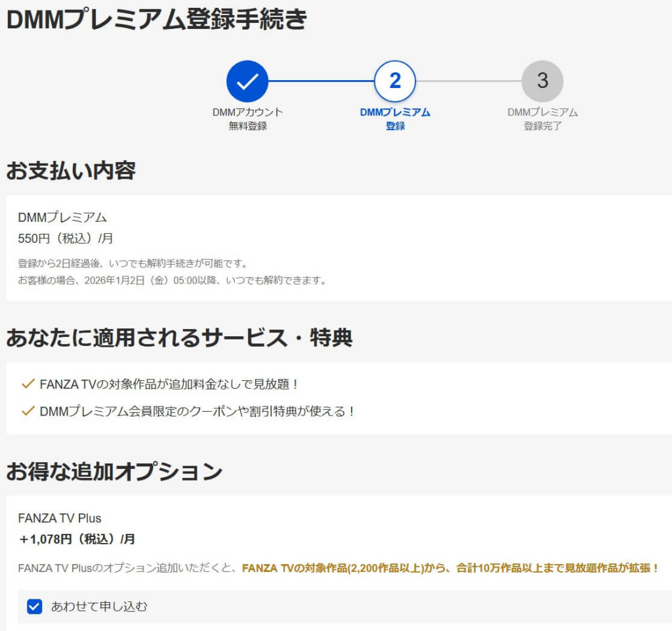Image resolution: width=672 pixels, height=631 pixels.
Task: Select the DMMアカウント無料登録 step label
Action: point(247,119)
